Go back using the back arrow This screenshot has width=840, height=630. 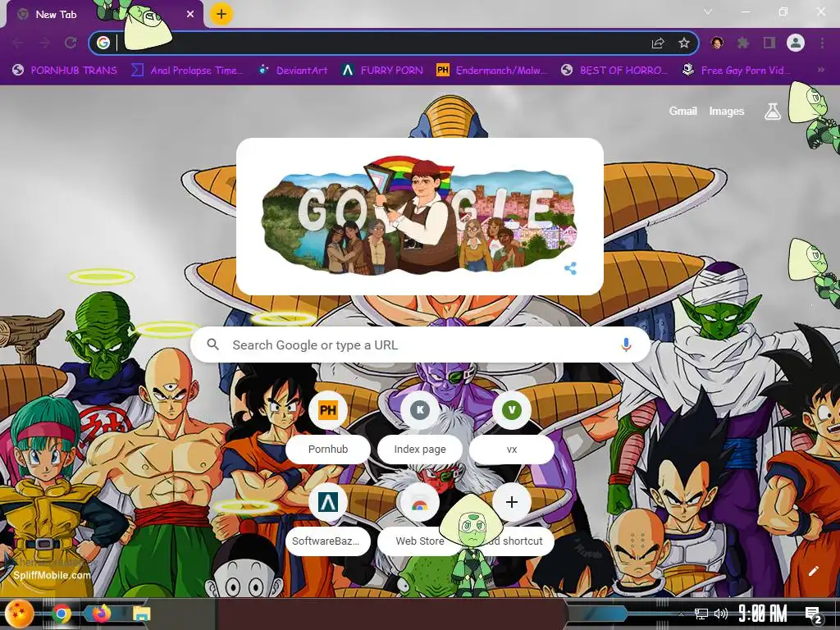coord(17,43)
